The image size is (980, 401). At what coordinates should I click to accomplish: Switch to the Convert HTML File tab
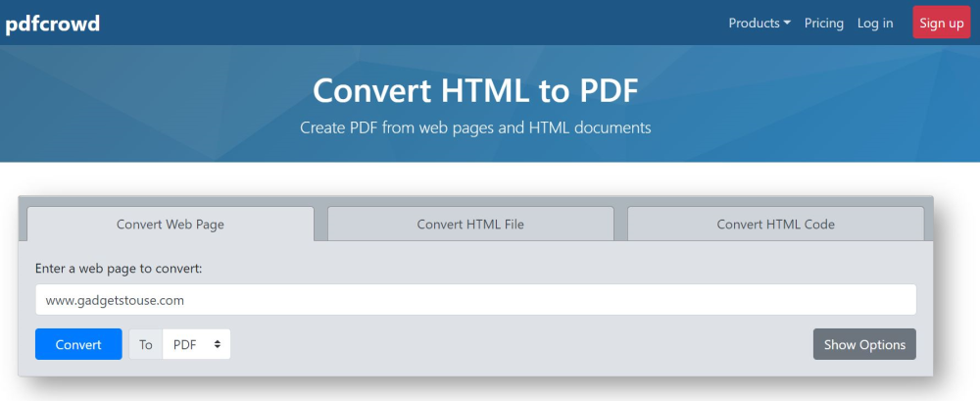470,224
